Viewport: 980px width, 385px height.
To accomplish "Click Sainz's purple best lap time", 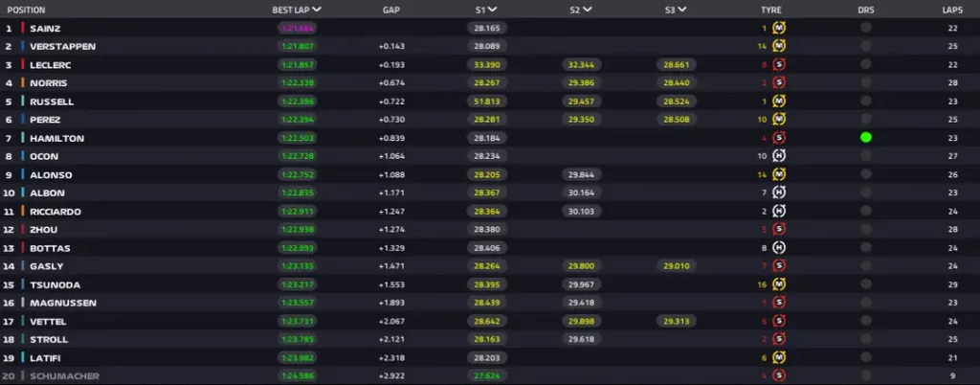I will click(297, 28).
